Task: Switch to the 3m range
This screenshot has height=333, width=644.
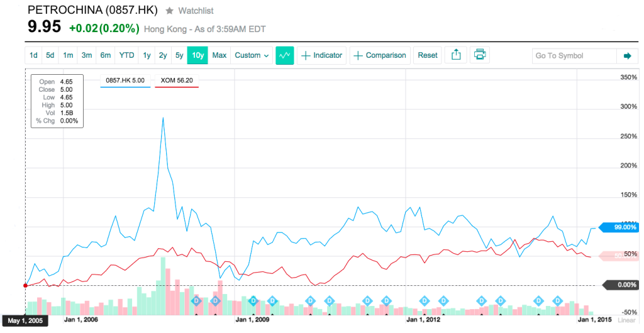Action: [x=87, y=55]
